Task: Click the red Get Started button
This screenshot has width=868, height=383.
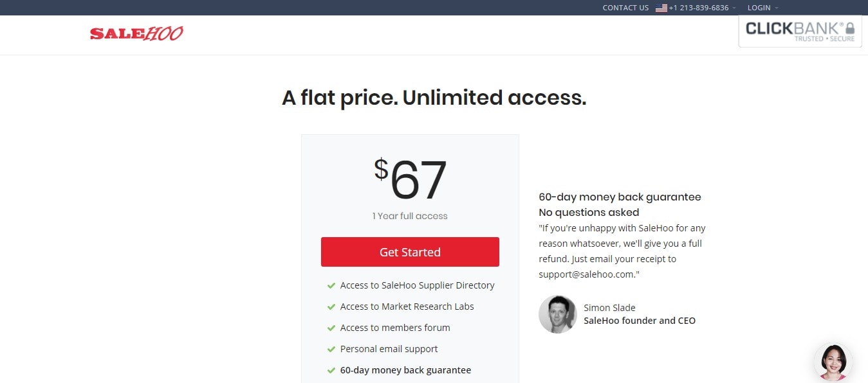Action: pyautogui.click(x=410, y=252)
